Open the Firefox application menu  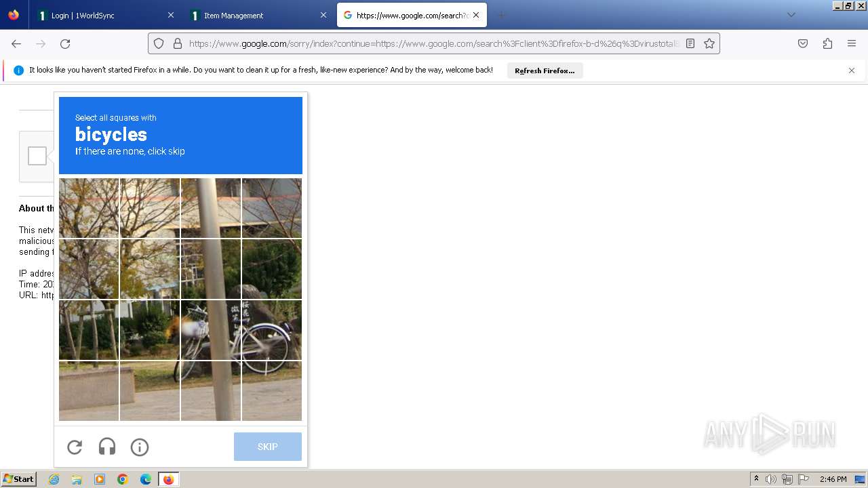point(852,43)
